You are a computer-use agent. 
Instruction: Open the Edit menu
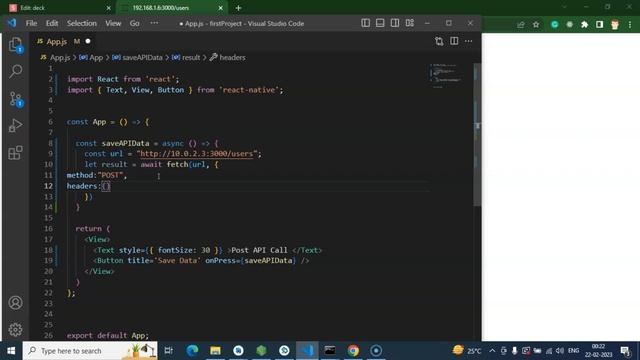(x=52, y=23)
